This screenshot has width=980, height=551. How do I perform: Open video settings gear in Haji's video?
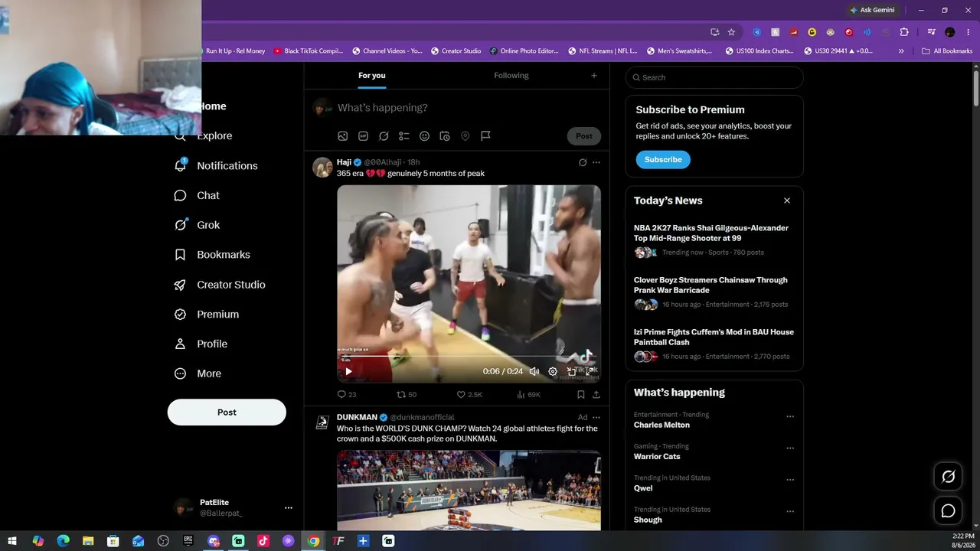(x=553, y=372)
